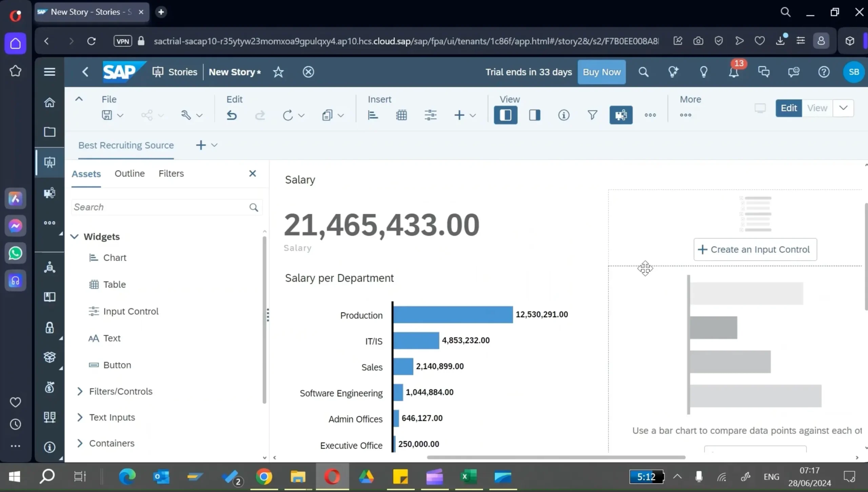The image size is (868, 492).
Task: Click the Insert plus icon
Action: (x=459, y=115)
